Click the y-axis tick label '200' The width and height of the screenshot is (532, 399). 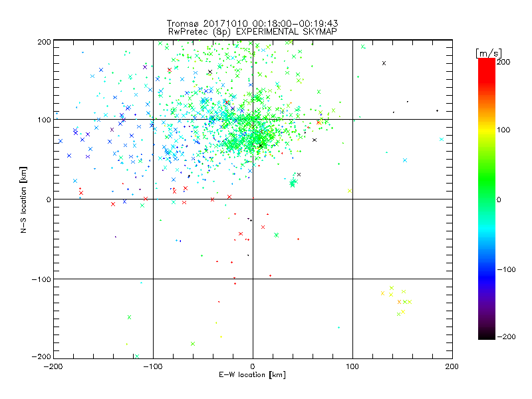(44, 42)
